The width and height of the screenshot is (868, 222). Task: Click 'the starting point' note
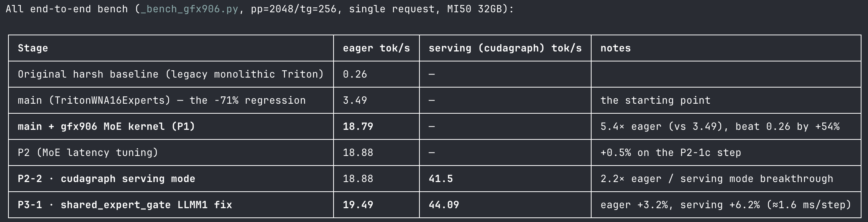[x=655, y=100]
